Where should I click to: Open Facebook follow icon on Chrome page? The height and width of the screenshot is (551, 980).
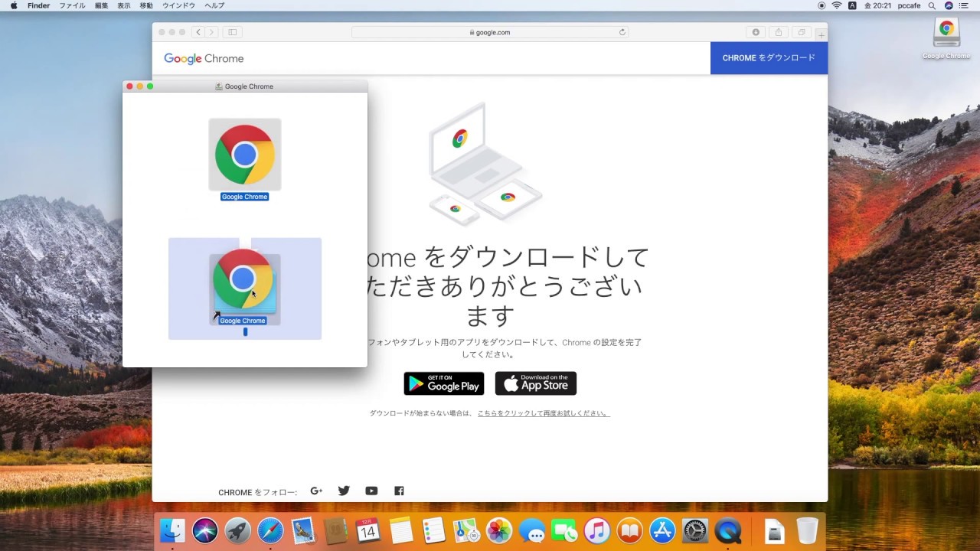tap(399, 491)
